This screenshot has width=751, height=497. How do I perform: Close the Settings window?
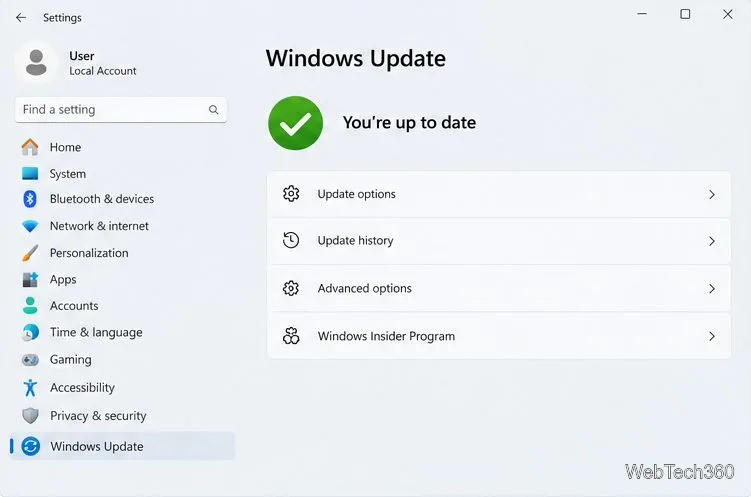728,14
